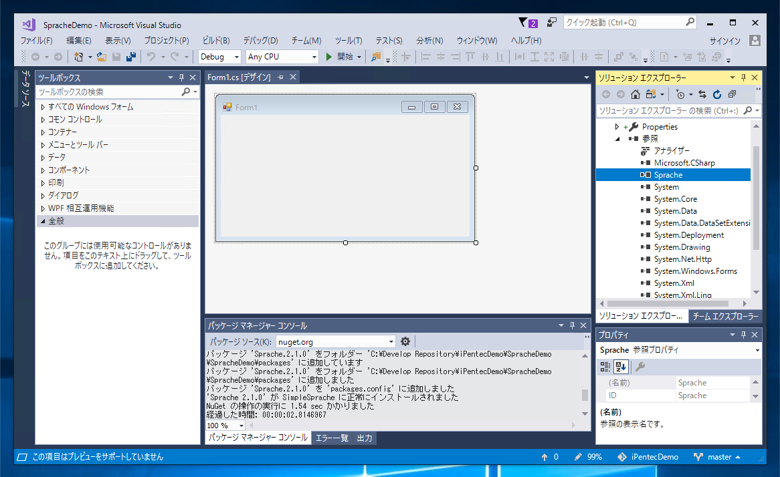Click the feedback icon beside notifications

(551, 22)
